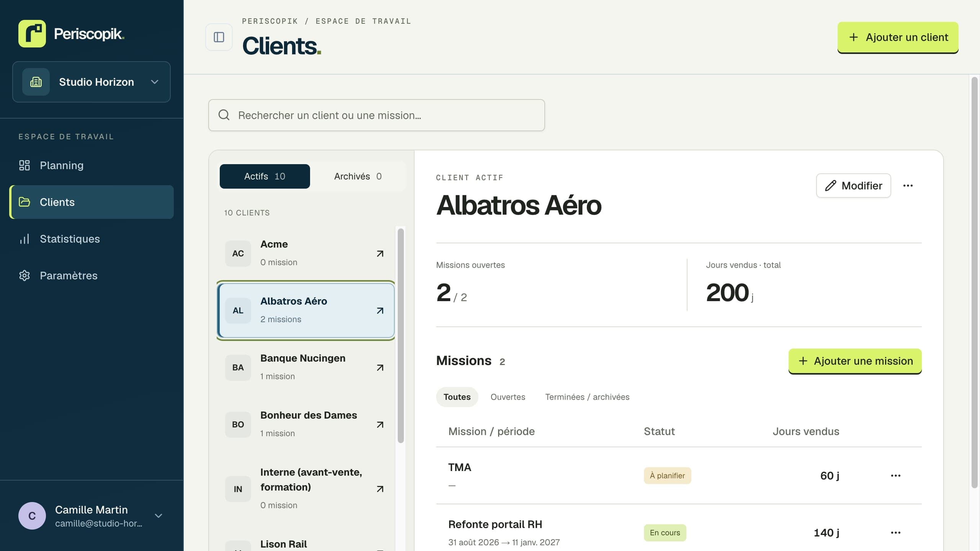Open Albatros Aéro arrow icon
This screenshot has width=980, height=551.
tap(380, 310)
